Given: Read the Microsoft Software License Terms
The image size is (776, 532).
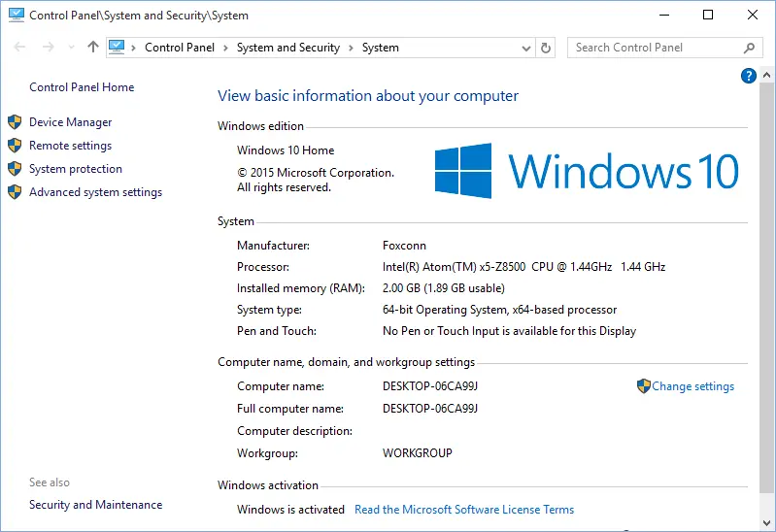Looking at the screenshot, I should [464, 510].
